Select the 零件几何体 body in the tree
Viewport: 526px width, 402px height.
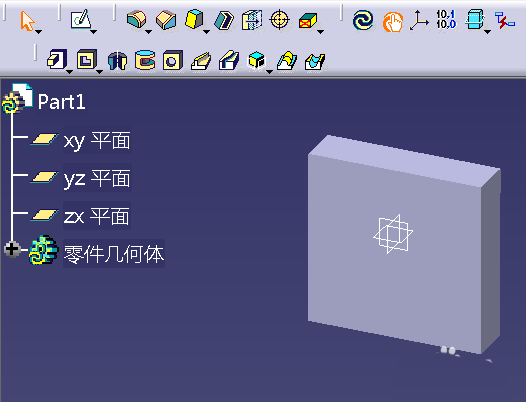(114, 254)
